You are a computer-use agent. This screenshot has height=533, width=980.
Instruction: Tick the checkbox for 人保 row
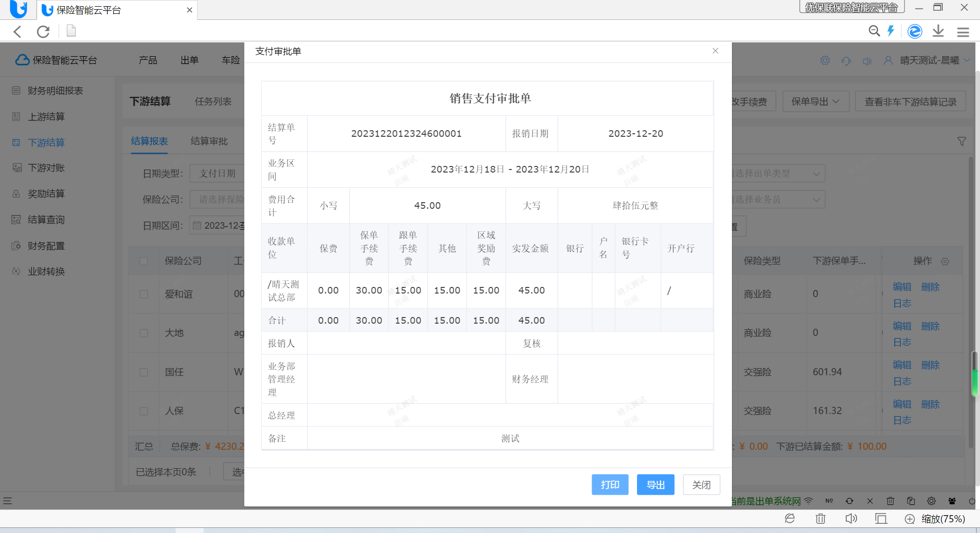coord(143,411)
